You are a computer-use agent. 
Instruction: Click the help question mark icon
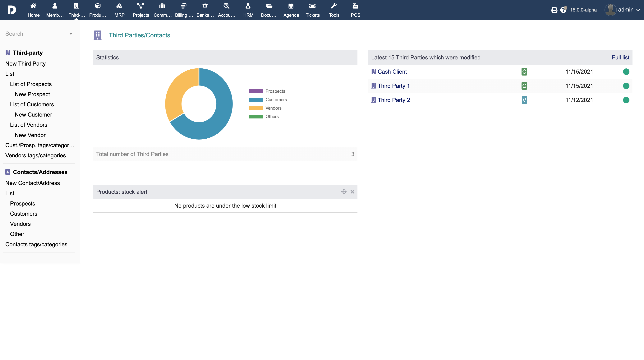click(x=563, y=10)
